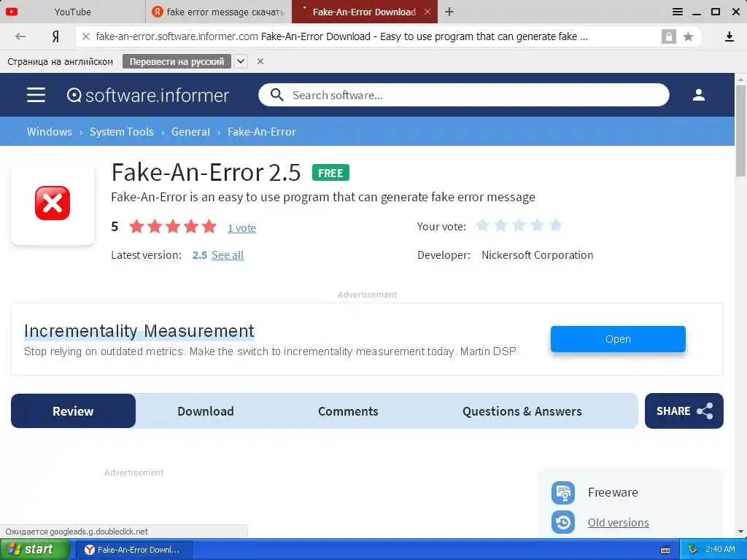Rate four stars in Your vote

(x=537, y=225)
